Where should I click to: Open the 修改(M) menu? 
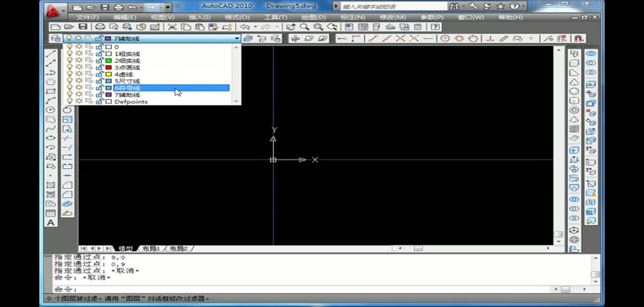point(393,17)
